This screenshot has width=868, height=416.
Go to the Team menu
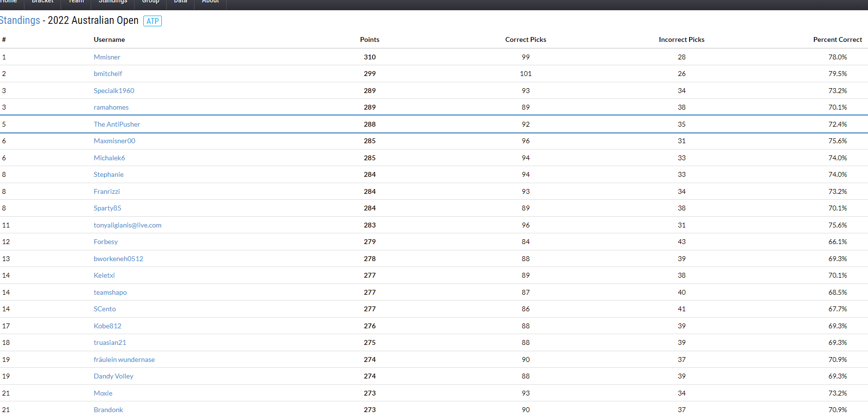pyautogui.click(x=76, y=2)
